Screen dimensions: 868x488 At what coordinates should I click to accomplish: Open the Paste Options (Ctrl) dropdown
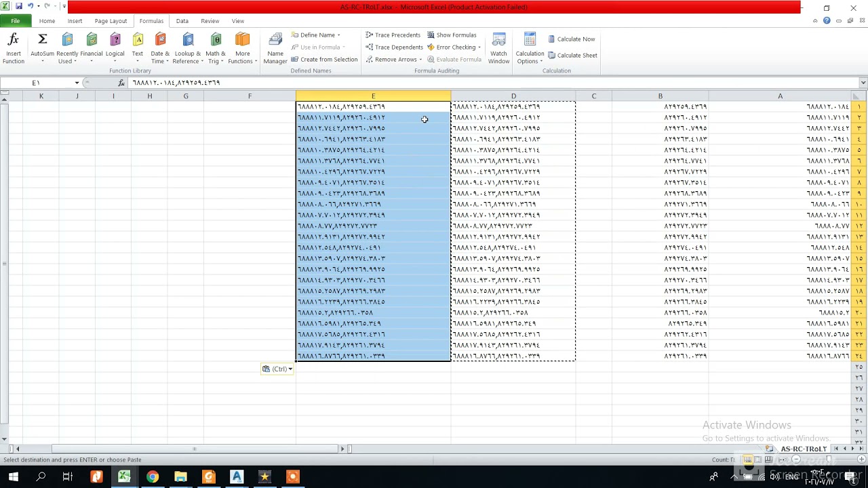tap(278, 369)
